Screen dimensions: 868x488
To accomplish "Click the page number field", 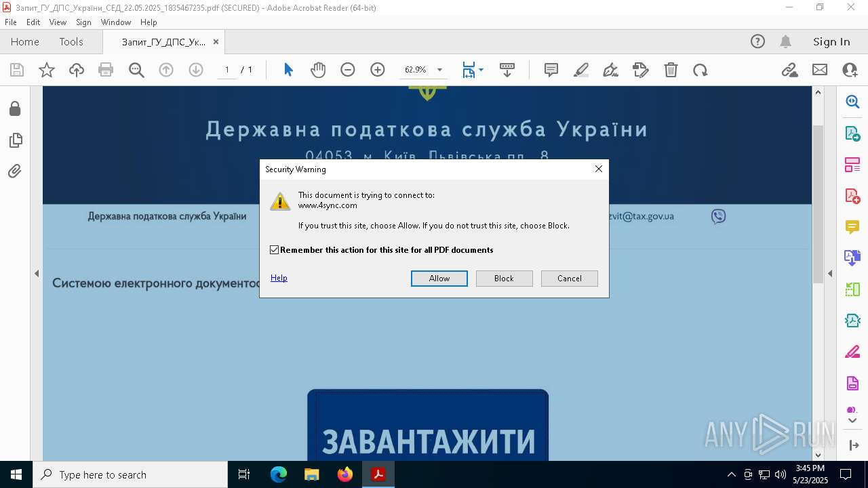I will click(x=226, y=70).
